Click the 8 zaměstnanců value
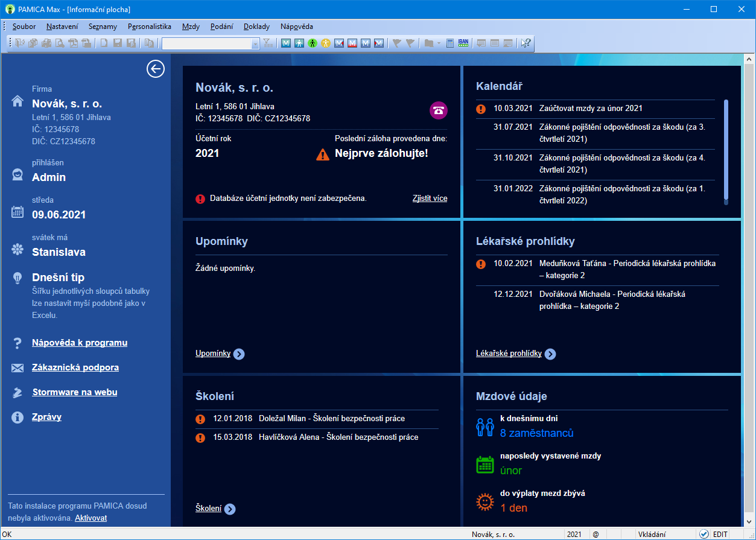 537,433
